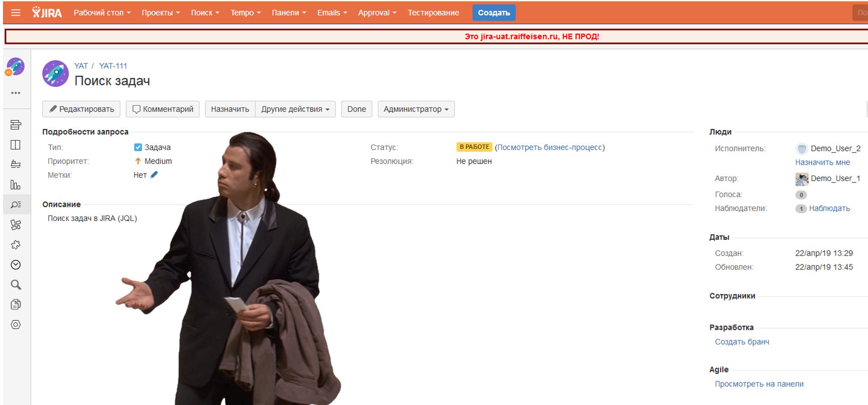868x405 pixels.
Task: Click the Назначить мне link
Action: [823, 162]
